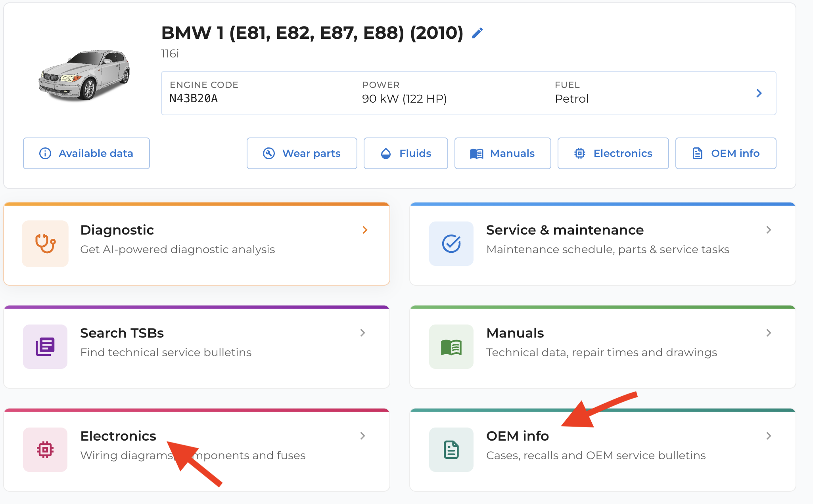Open the Service & maintenance card title

pyautogui.click(x=565, y=230)
